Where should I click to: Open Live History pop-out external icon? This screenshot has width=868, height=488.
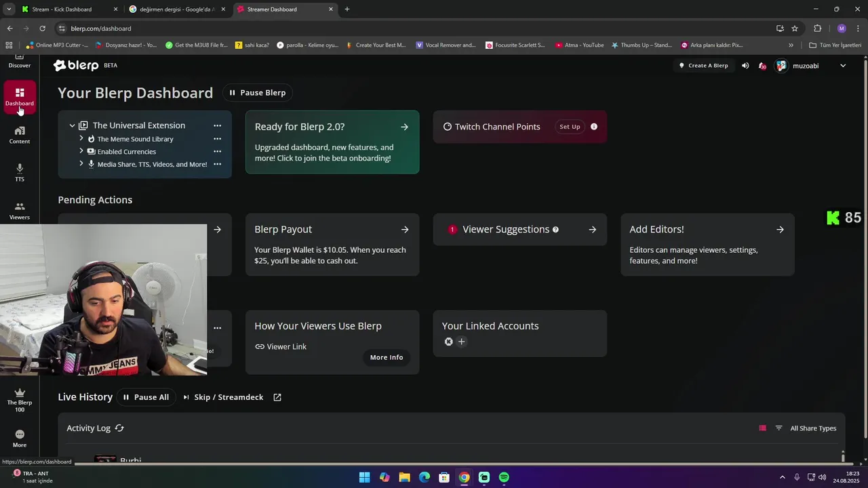[277, 397]
